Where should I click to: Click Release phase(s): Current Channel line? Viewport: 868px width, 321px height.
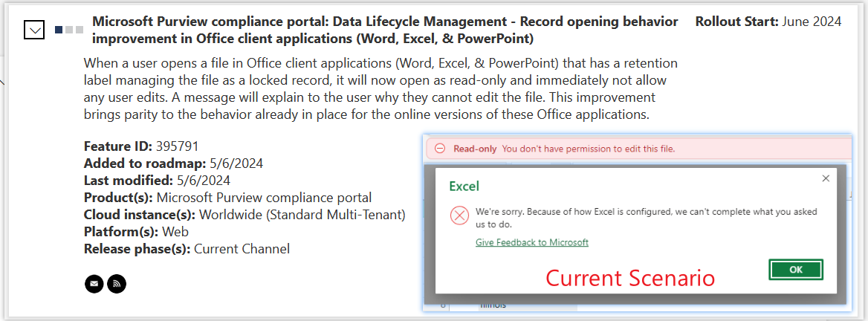(x=187, y=248)
